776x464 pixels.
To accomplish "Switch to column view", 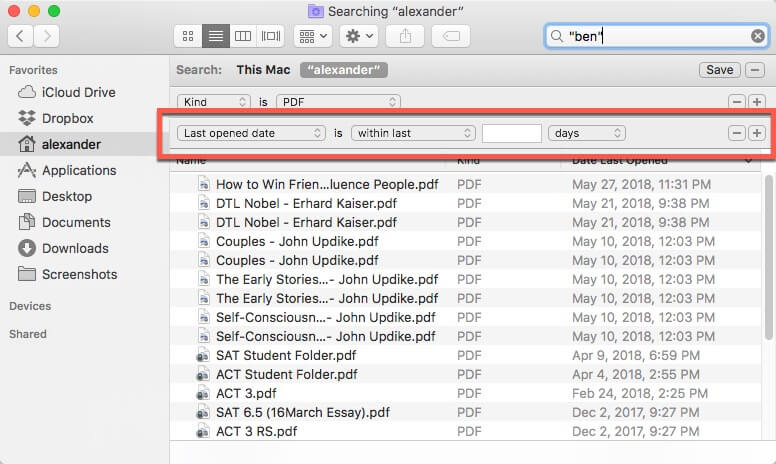I will pos(243,36).
